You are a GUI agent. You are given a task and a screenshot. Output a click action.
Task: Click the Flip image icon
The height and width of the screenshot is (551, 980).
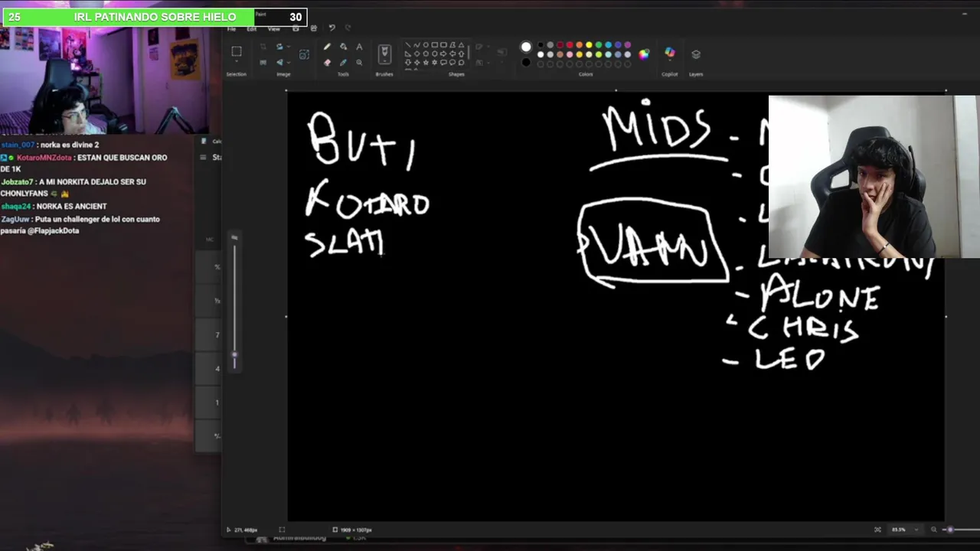(279, 62)
